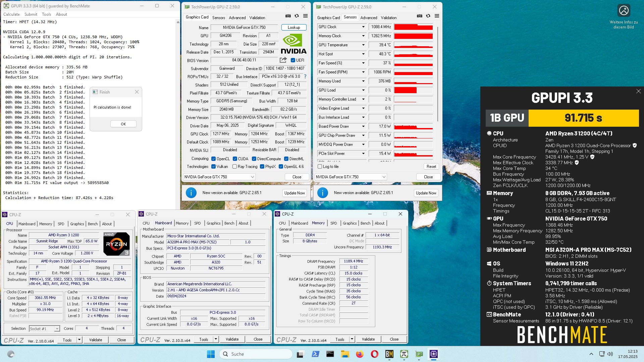Open the Socket #1 selection dropdown in CPU-Z
Image resolution: width=644 pixels, height=362 pixels.
point(44,329)
